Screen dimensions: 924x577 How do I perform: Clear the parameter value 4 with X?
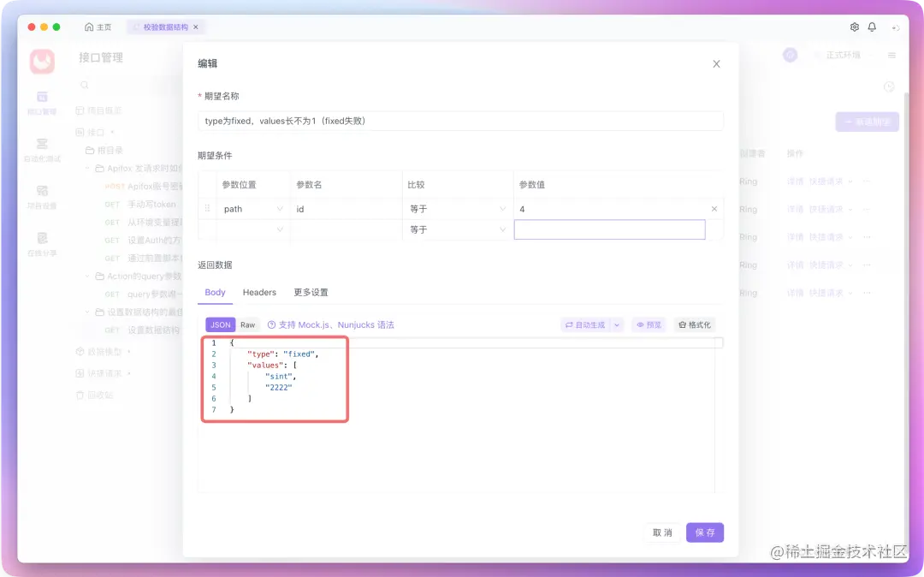[x=714, y=208]
